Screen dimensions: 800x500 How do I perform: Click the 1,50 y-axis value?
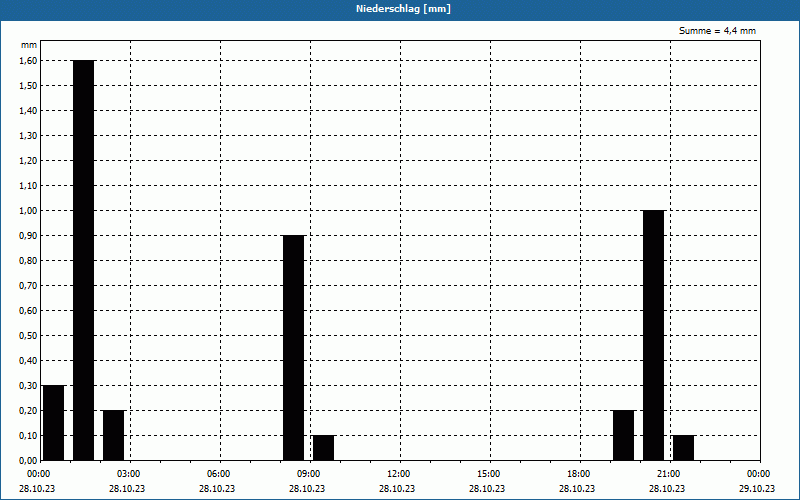[28, 86]
